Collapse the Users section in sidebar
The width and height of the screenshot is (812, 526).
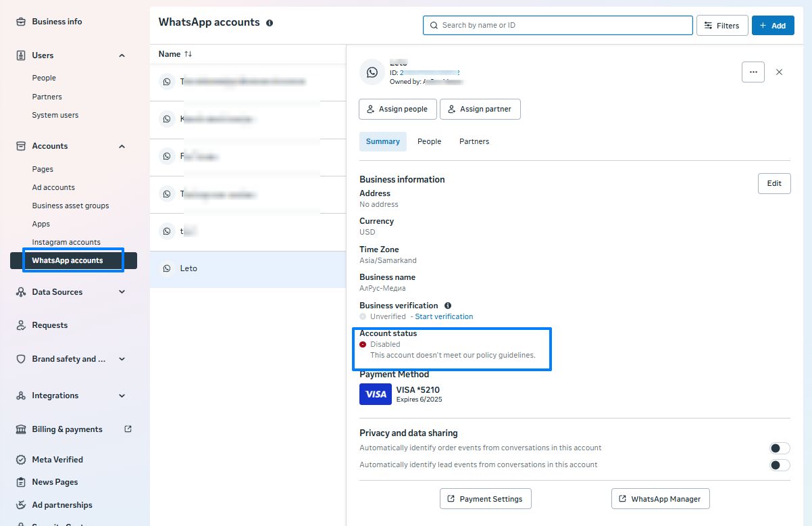tap(122, 55)
